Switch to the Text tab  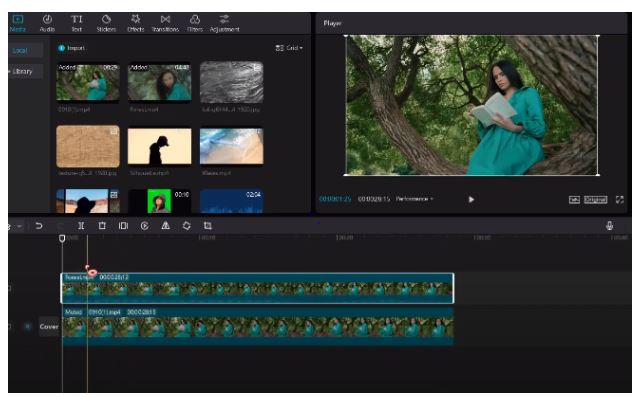[77, 23]
